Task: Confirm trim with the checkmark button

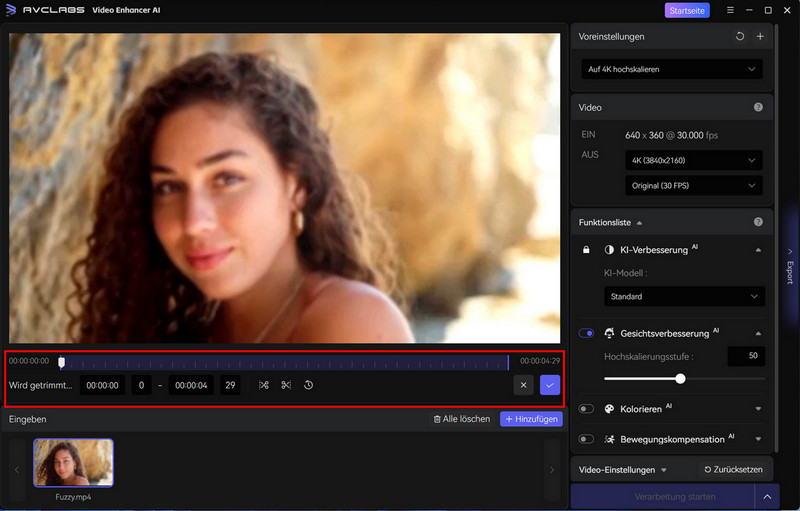Action: coord(550,385)
